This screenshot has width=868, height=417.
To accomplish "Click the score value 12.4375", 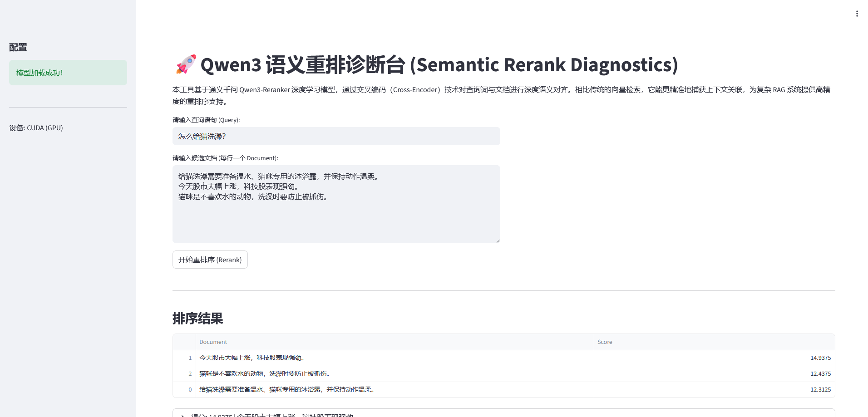I will coord(714,374).
